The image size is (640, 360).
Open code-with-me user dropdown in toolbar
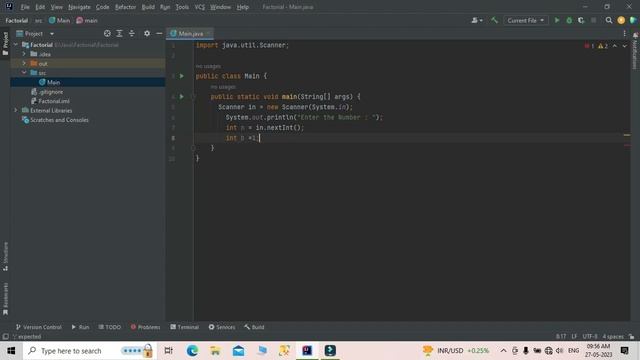pyautogui.click(x=477, y=20)
